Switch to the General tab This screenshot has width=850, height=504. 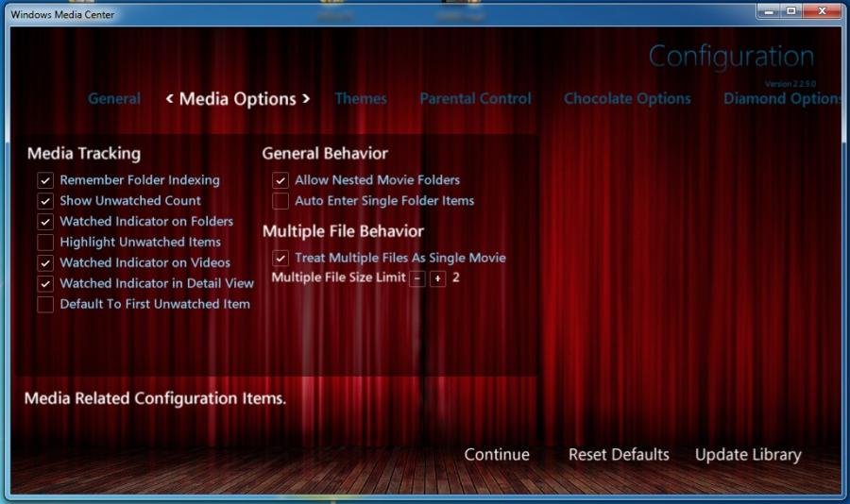114,99
